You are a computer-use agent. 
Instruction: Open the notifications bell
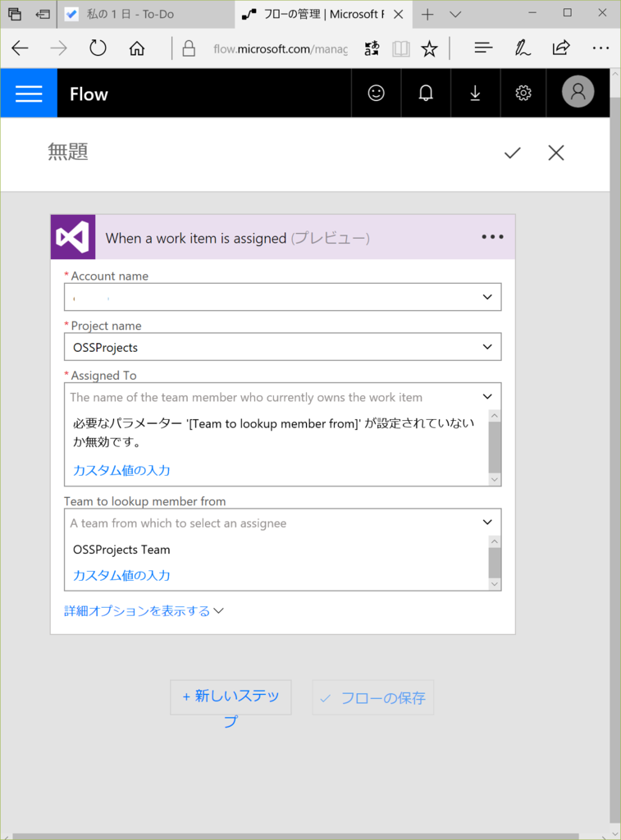pyautogui.click(x=426, y=94)
